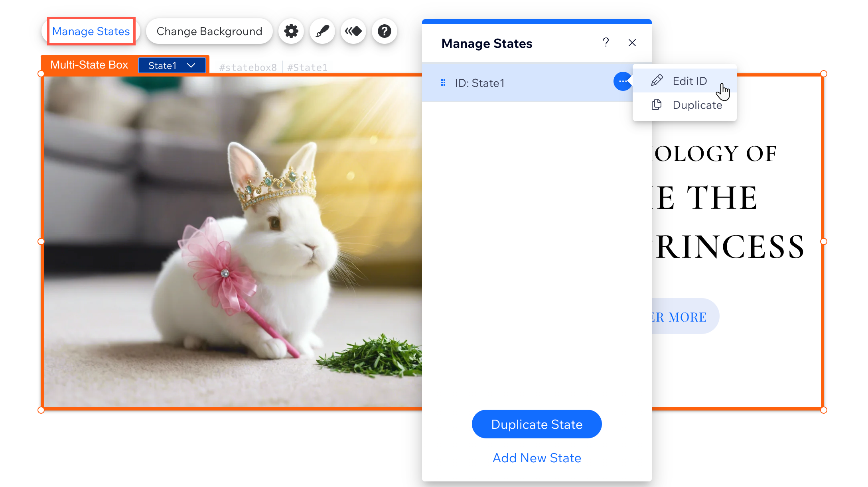Expand the State1 dropdown selector

tap(172, 65)
